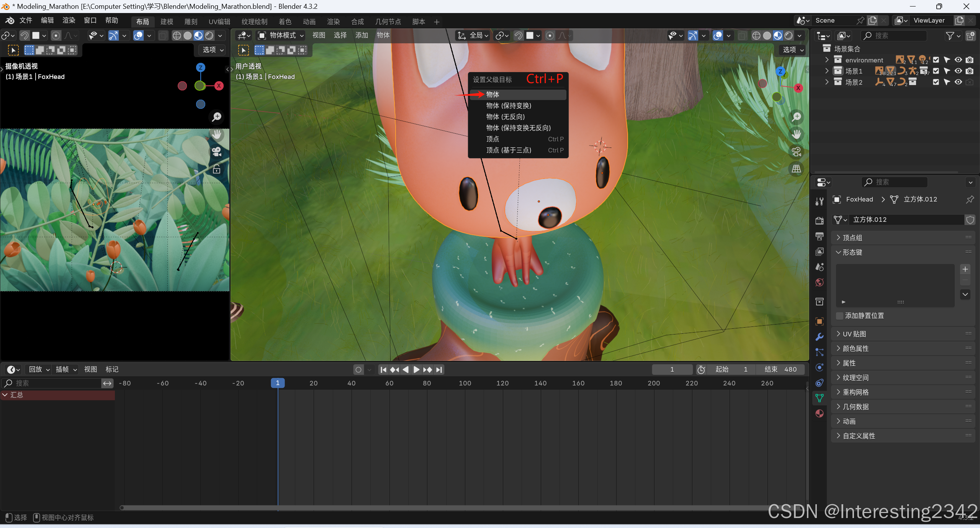This screenshot has height=528, width=980.
Task: Click the camera view icon in 3D viewport
Action: coord(797,152)
